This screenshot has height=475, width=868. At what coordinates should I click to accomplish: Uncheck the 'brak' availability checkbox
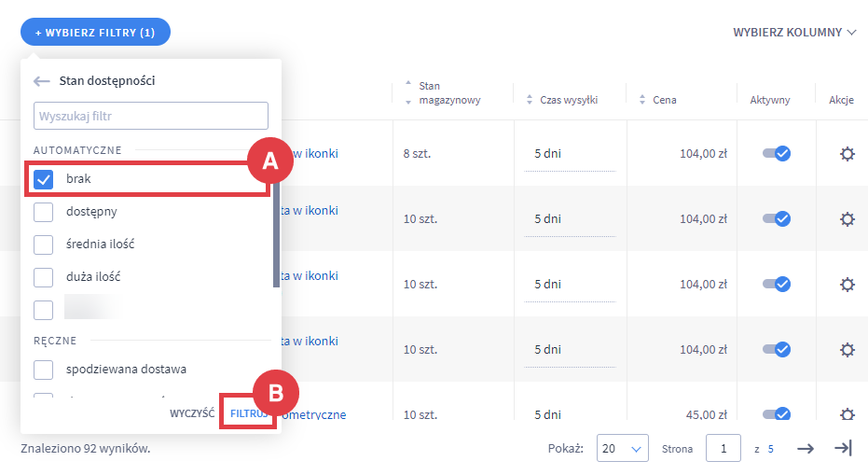44,179
